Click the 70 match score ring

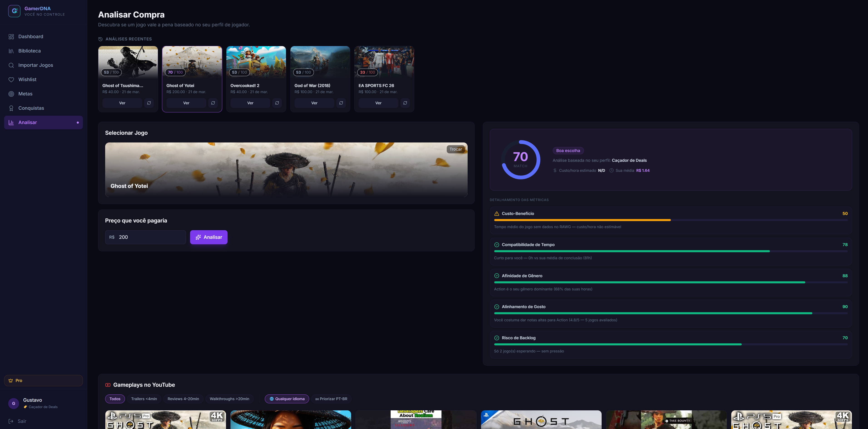[x=521, y=160]
